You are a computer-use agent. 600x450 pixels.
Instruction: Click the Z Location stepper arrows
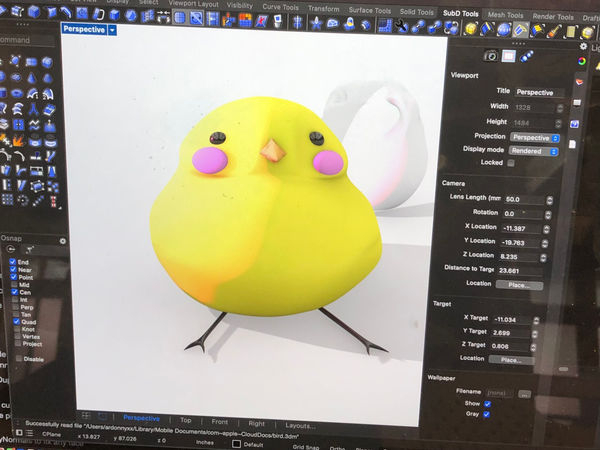coord(543,258)
